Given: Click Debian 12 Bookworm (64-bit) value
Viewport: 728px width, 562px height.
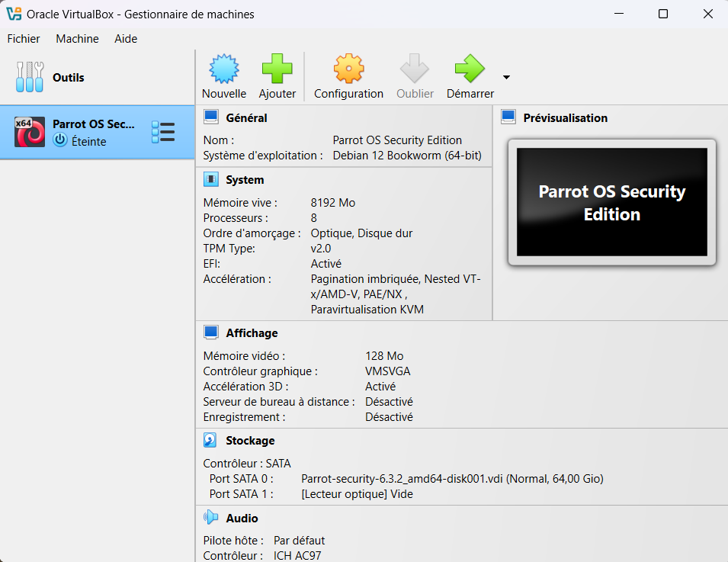Looking at the screenshot, I should click(407, 155).
